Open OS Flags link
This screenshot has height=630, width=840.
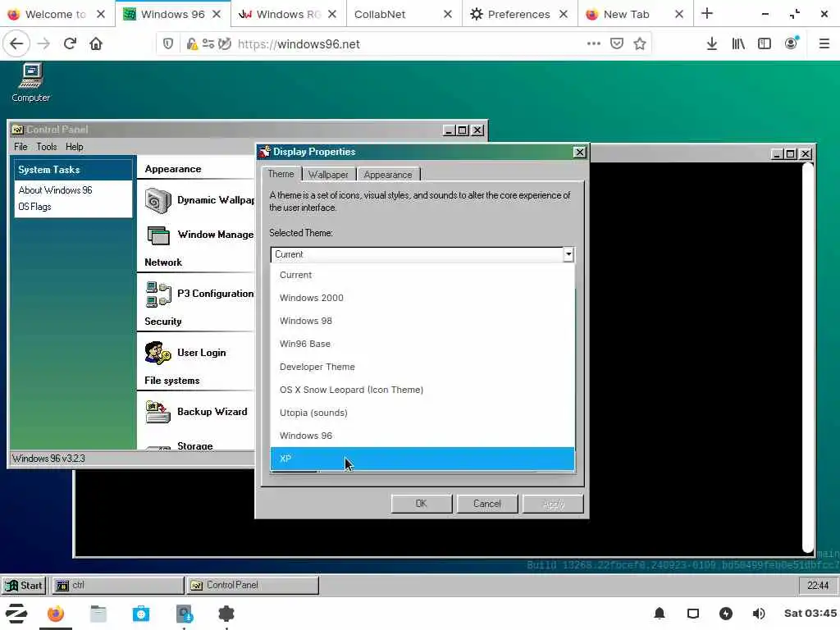point(34,207)
